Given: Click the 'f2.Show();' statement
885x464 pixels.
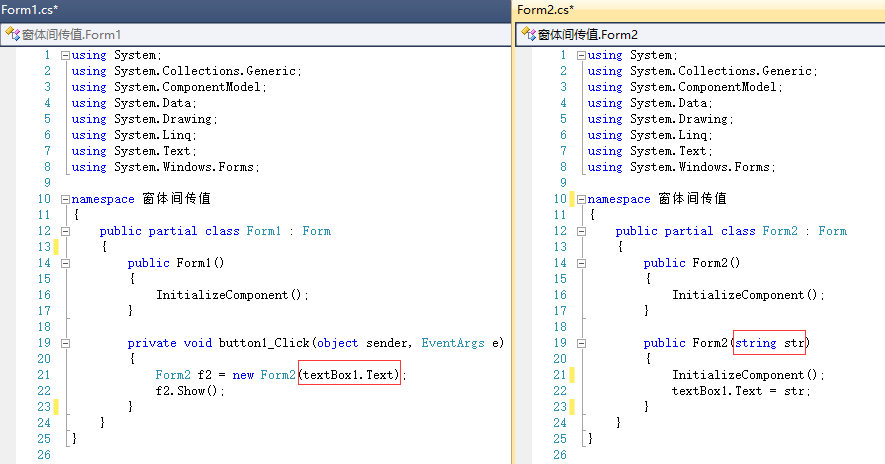Looking at the screenshot, I should (x=190, y=391).
